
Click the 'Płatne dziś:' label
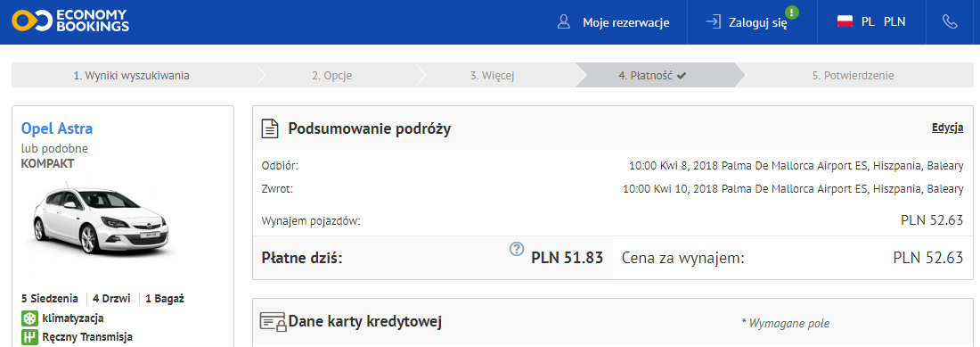[x=302, y=258]
